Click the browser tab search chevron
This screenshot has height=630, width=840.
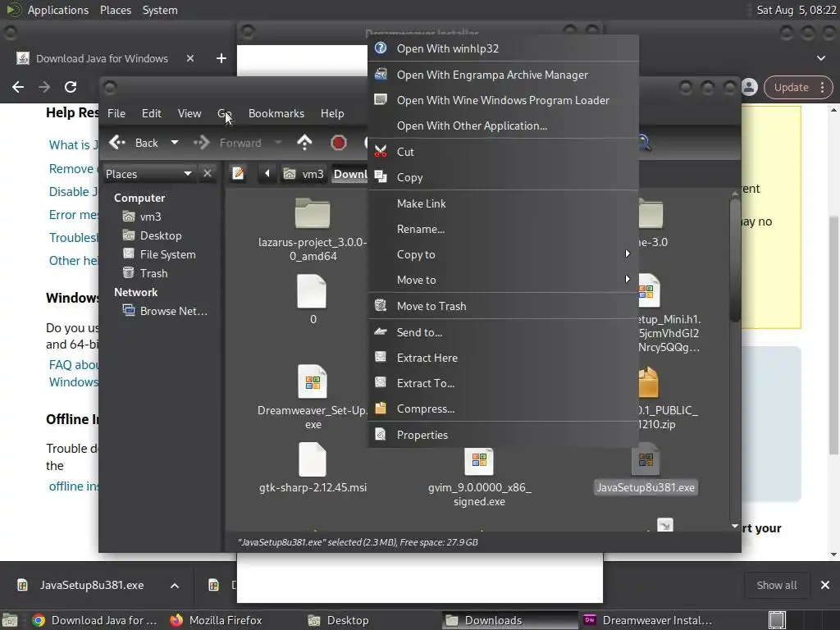(x=820, y=58)
